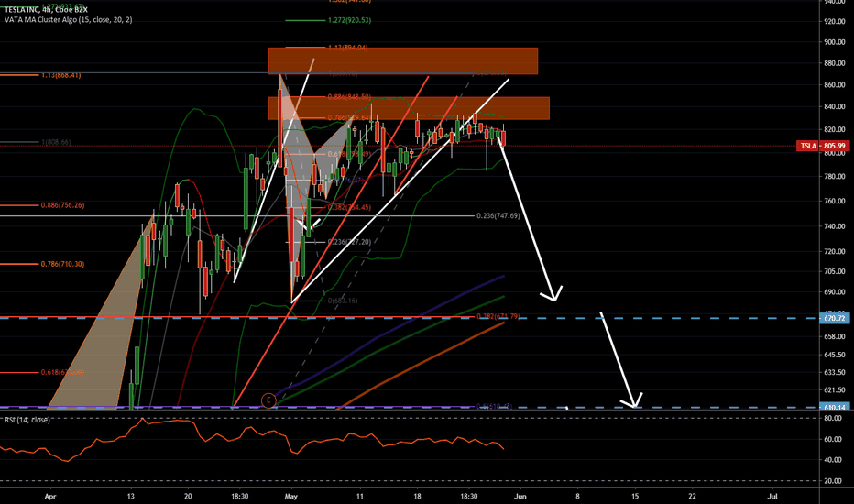Click the 1.272(920.53) Fibonacci level label
The width and height of the screenshot is (854, 504).
point(349,20)
